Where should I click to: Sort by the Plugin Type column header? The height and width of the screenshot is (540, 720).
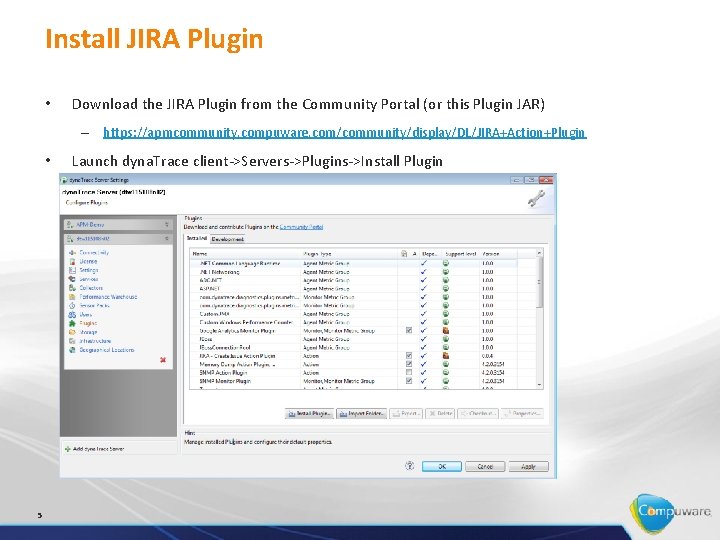[x=349, y=253]
